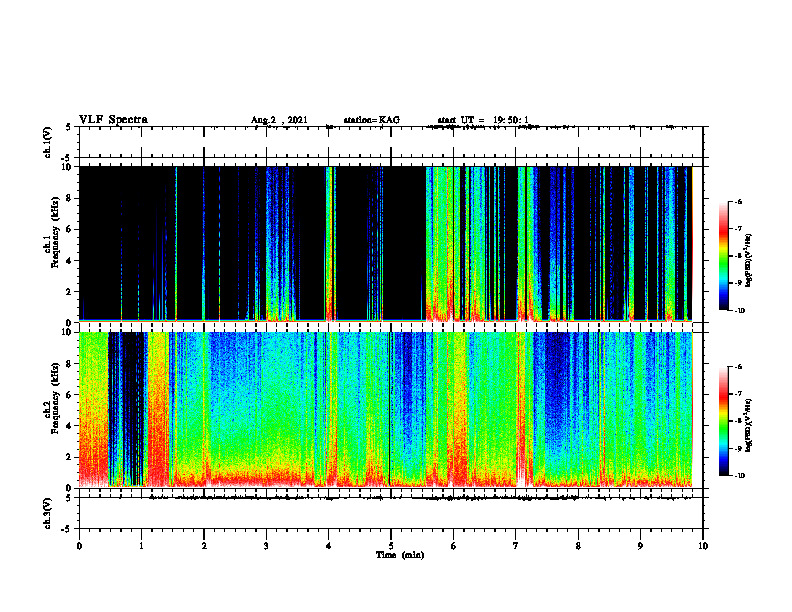
Task: Click the "-5" voltage tick on ch.3(V) axis
Action: pyautogui.click(x=67, y=529)
